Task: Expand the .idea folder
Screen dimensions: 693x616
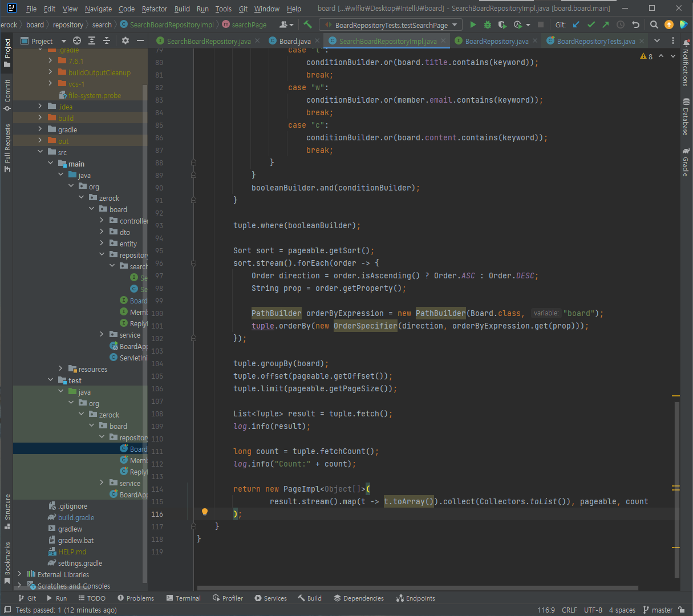Action: click(40, 106)
